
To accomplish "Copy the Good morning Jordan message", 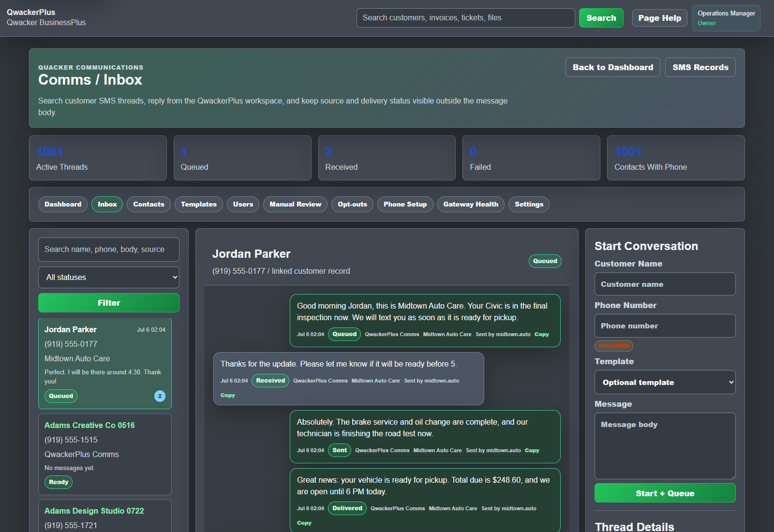I will (541, 334).
